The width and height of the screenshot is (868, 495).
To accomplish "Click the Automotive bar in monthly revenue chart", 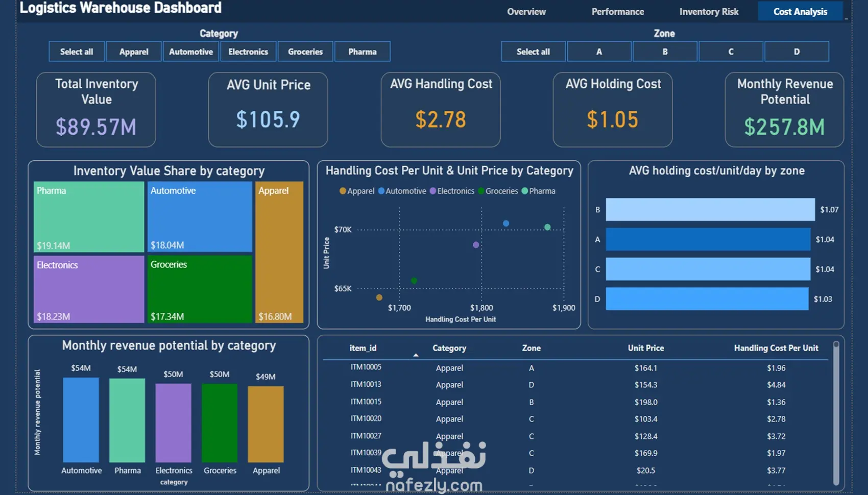I will click(x=81, y=420).
